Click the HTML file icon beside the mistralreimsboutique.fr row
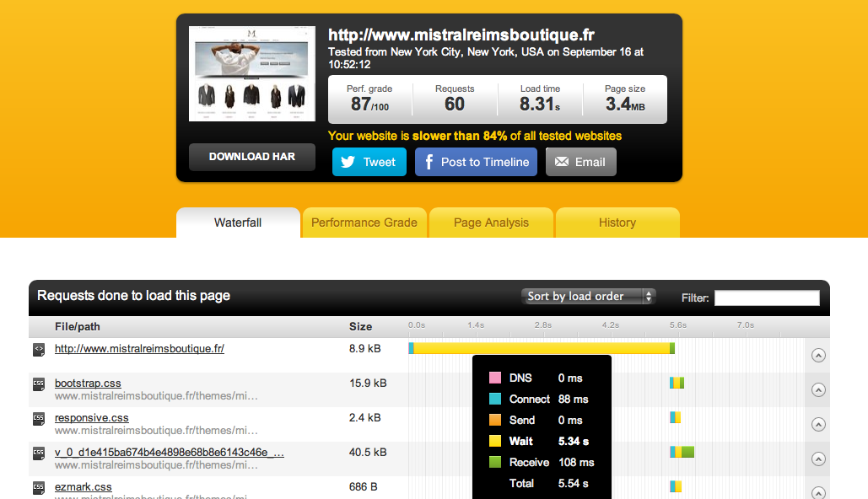The width and height of the screenshot is (868, 499). click(39, 350)
